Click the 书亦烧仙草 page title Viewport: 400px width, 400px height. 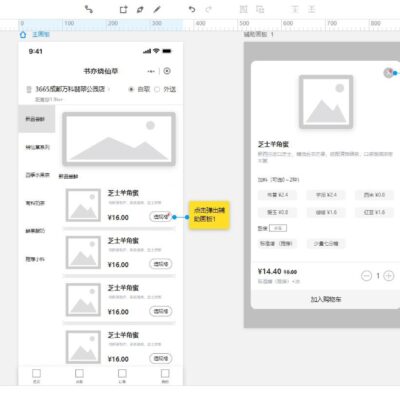pyautogui.click(x=101, y=71)
